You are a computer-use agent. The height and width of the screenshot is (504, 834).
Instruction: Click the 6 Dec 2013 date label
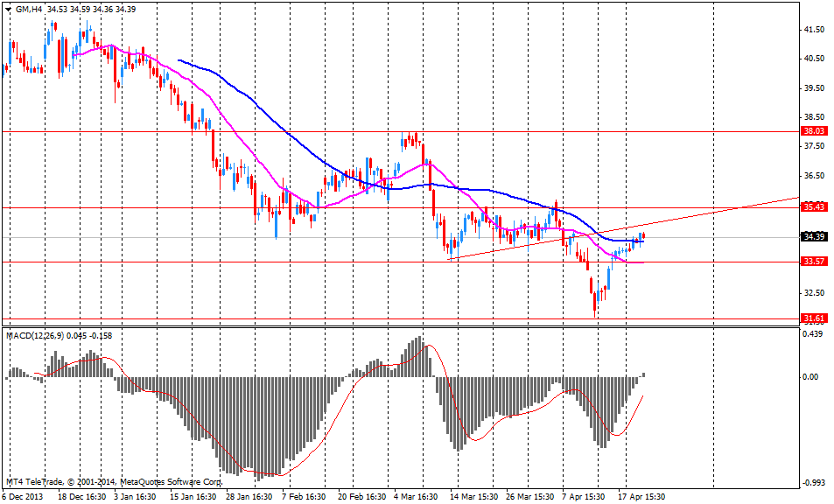pos(23,496)
